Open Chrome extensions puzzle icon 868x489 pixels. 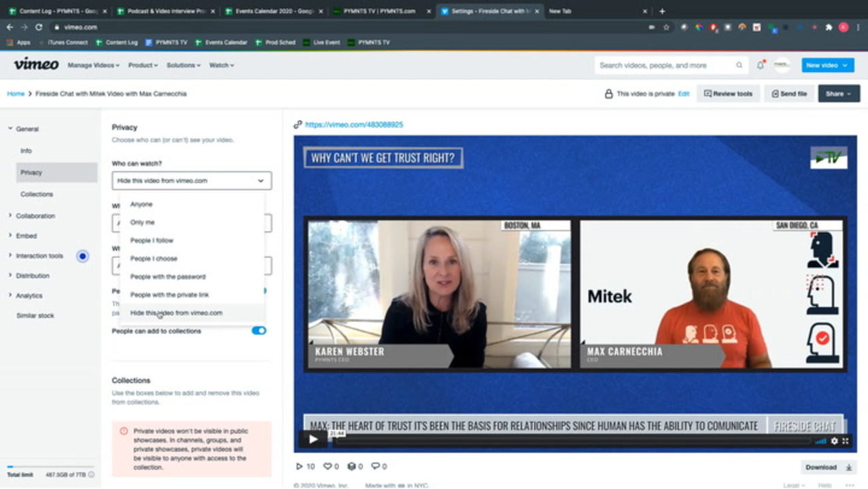(829, 27)
